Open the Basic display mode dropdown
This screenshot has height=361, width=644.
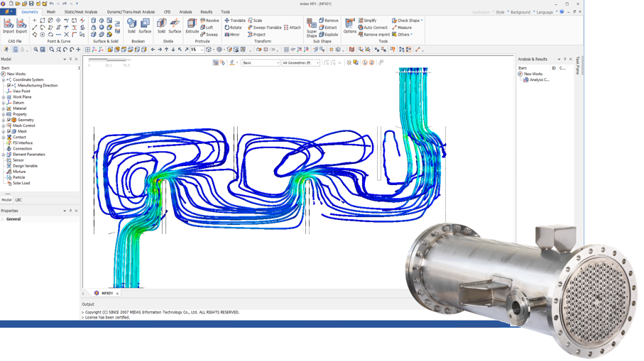coord(261,62)
